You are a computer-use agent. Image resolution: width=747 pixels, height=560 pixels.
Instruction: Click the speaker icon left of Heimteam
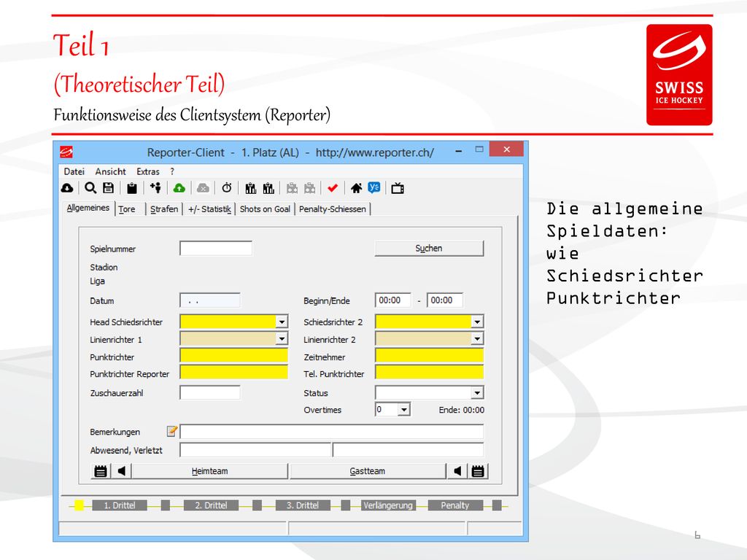point(122,472)
